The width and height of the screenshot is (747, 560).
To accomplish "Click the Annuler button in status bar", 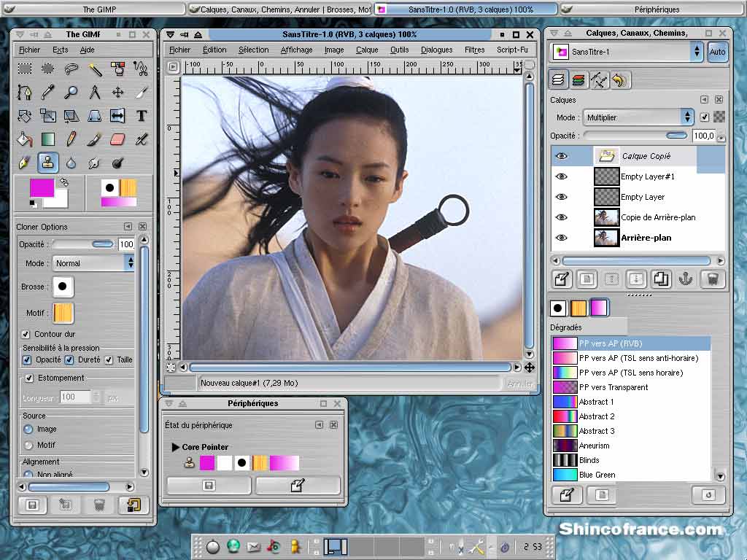I will coord(519,384).
